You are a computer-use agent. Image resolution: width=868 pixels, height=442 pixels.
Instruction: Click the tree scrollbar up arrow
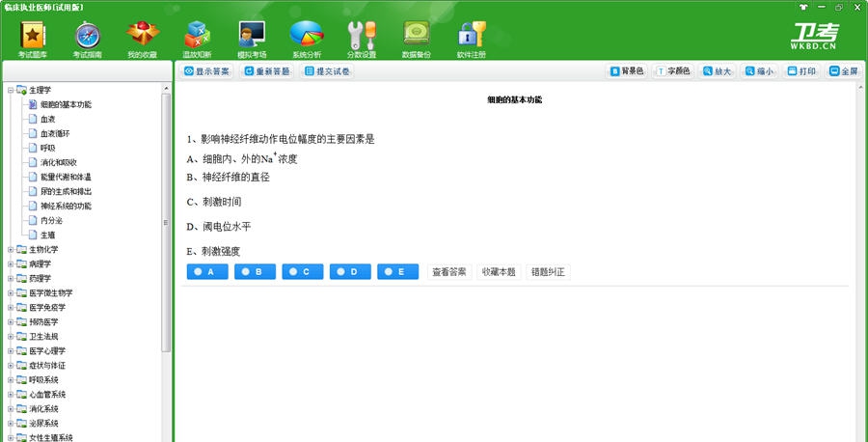pos(166,88)
